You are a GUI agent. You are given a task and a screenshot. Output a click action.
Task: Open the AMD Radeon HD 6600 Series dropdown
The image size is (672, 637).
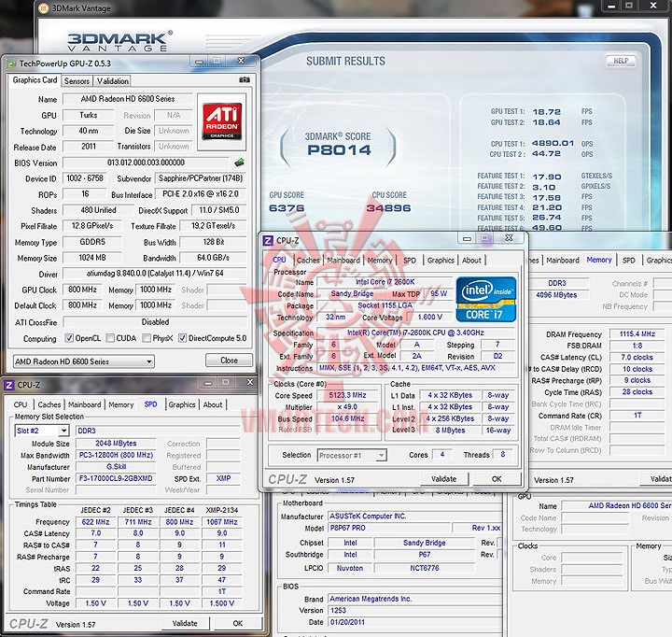click(84, 361)
